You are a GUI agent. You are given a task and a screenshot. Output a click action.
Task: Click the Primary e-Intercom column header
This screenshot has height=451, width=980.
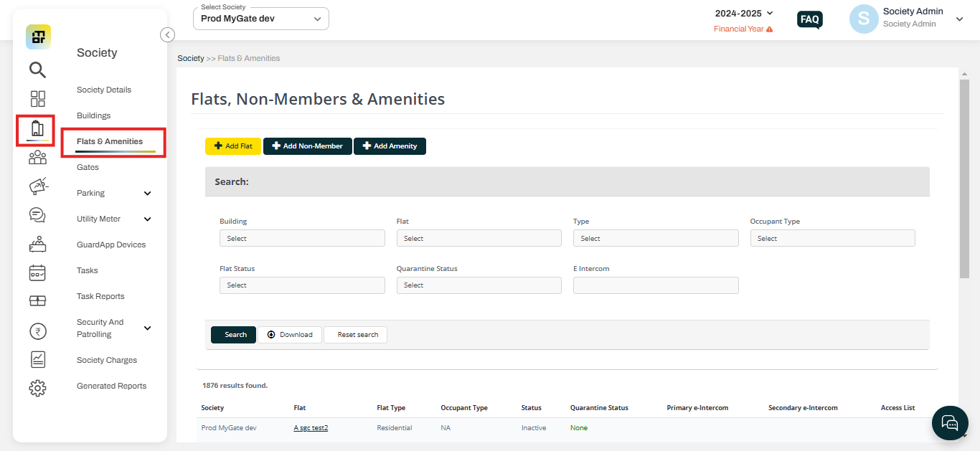tap(697, 408)
